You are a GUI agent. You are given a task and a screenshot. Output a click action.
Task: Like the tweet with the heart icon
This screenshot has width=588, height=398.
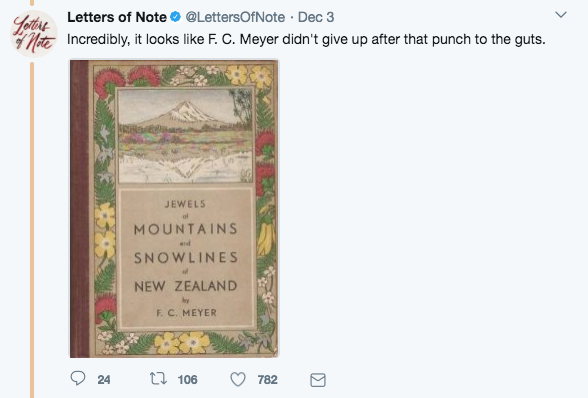238,379
